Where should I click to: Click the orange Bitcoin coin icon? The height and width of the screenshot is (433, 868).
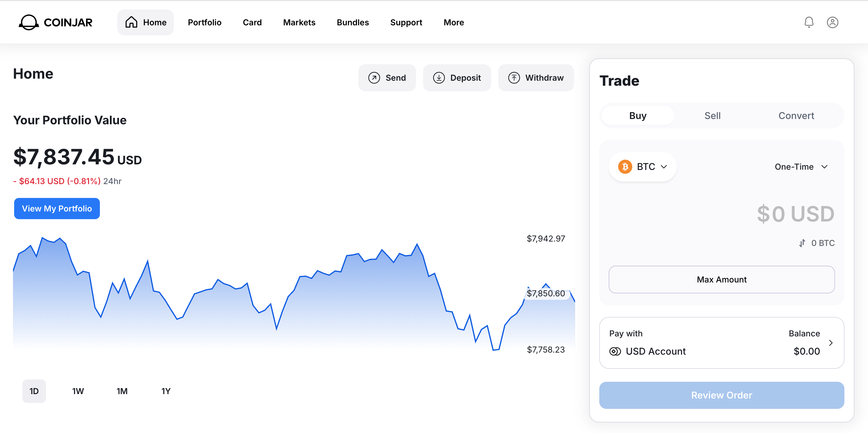tap(625, 166)
